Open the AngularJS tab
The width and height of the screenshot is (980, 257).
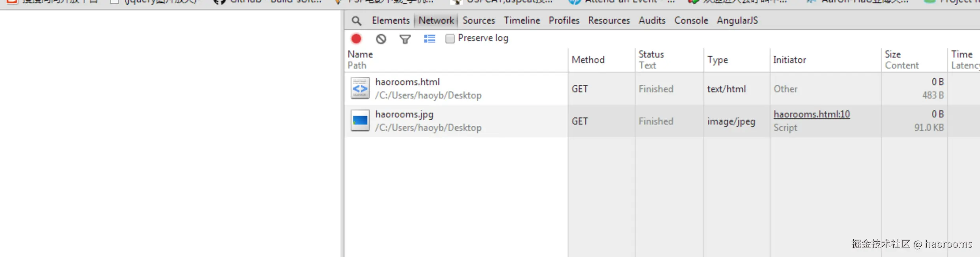pyautogui.click(x=737, y=20)
